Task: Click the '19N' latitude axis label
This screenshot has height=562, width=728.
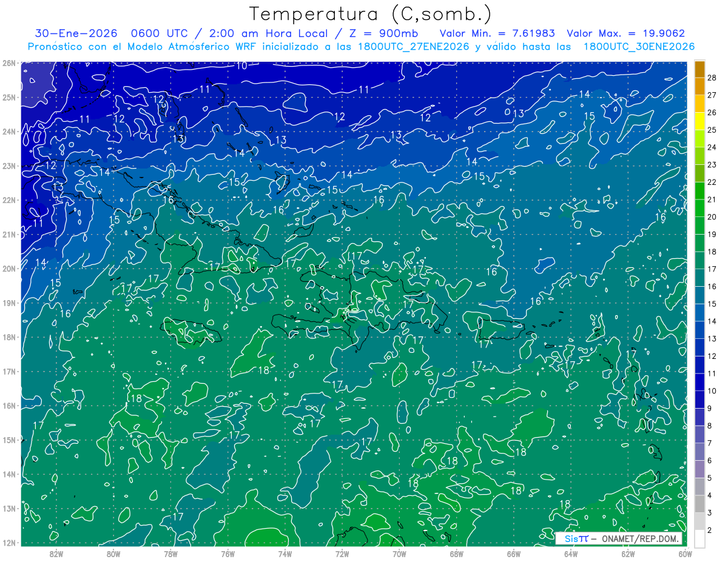Action: [8, 303]
